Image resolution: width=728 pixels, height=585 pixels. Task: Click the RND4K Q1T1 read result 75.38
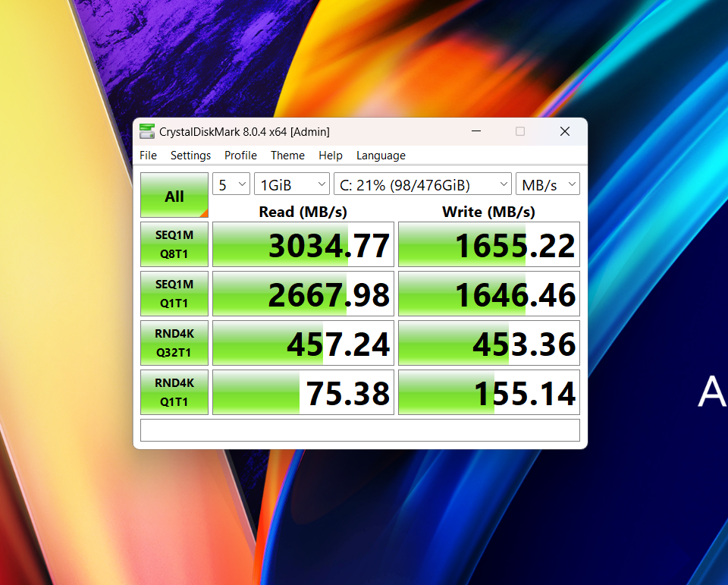click(303, 392)
